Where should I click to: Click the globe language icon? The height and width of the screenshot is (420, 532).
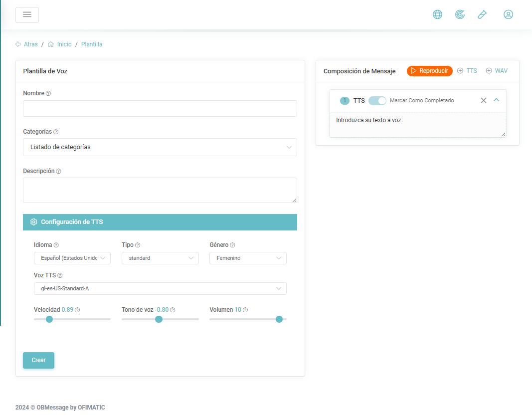click(x=437, y=14)
